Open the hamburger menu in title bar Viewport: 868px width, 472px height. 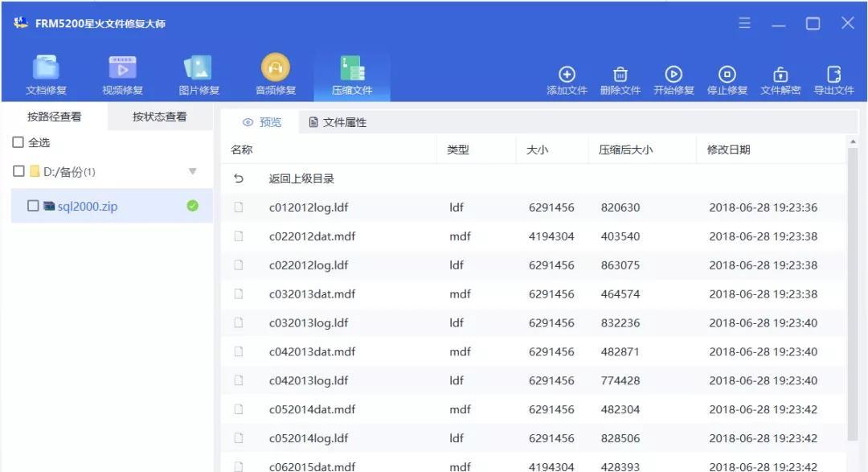[744, 23]
